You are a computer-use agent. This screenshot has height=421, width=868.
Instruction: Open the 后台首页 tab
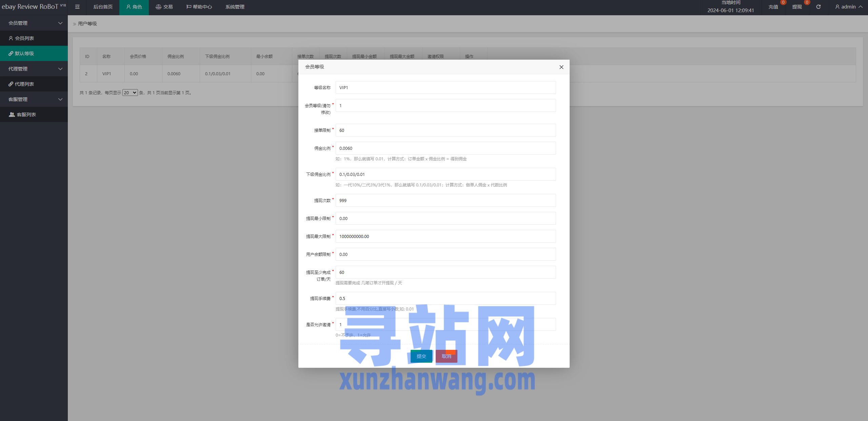(103, 7)
